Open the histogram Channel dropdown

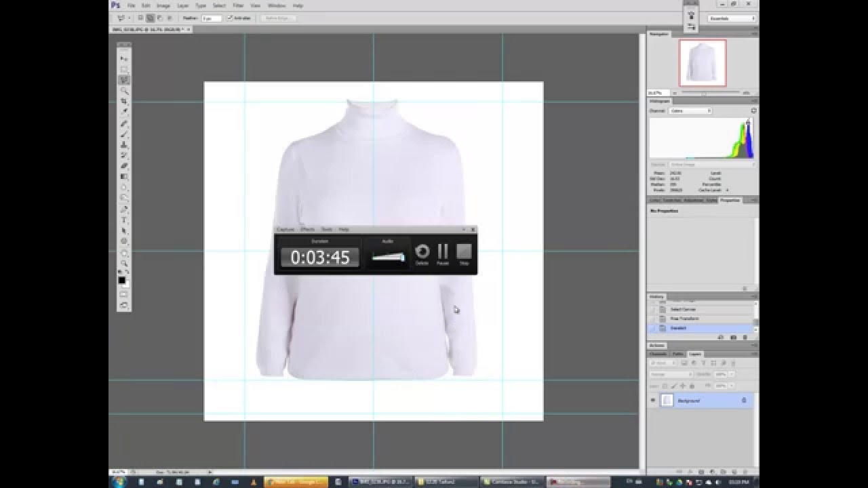(690, 110)
